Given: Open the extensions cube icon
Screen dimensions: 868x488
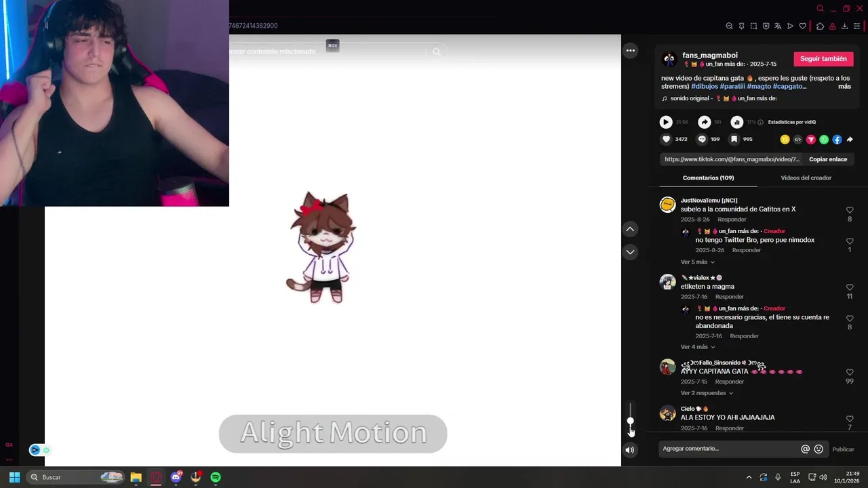Looking at the screenshot, I should pyautogui.click(x=820, y=26).
